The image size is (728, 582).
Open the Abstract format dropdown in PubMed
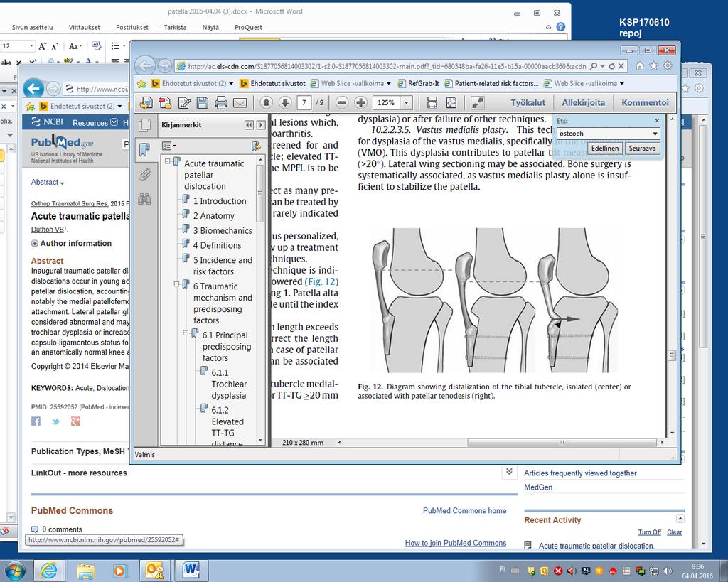tap(48, 183)
